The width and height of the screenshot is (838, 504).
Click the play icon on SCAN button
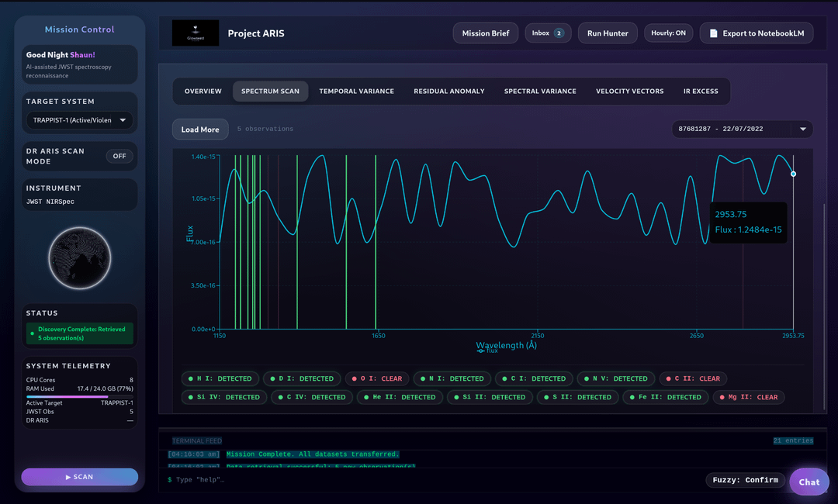tap(69, 477)
